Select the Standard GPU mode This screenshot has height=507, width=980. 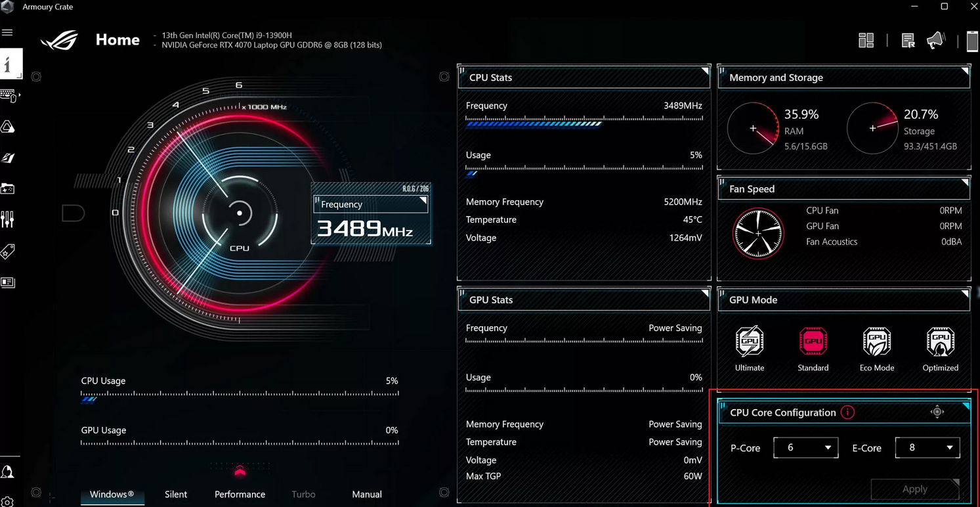pos(813,349)
